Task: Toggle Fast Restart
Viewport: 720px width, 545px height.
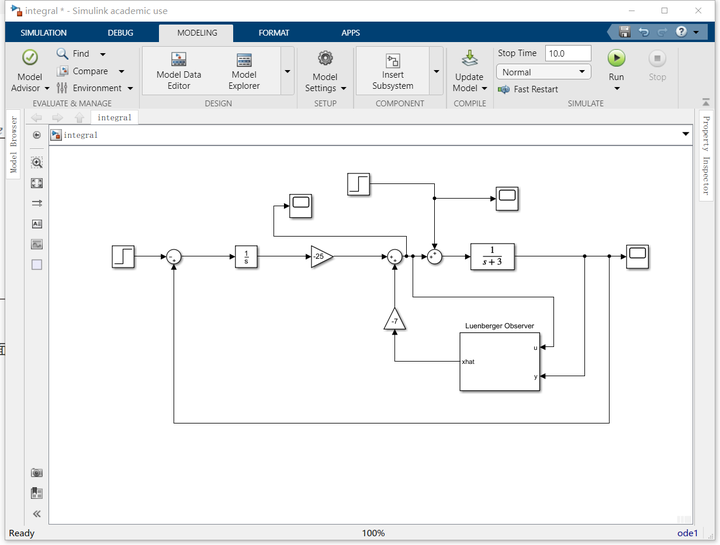Action: 528,89
